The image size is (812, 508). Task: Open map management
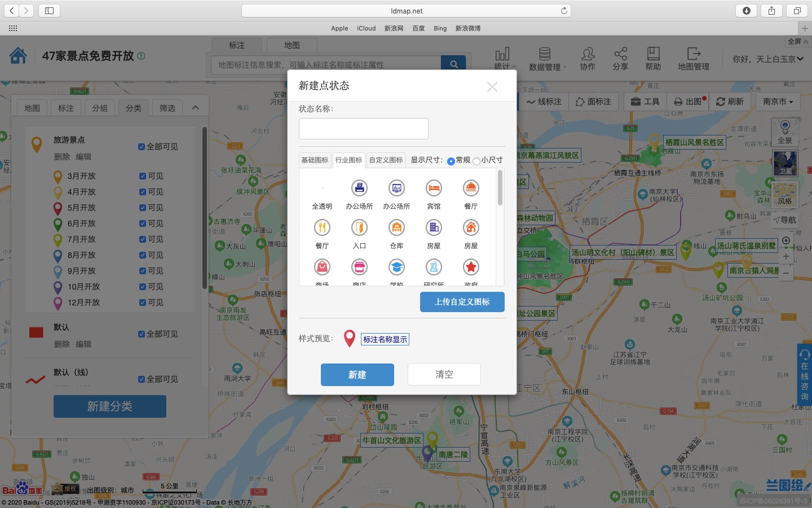[x=694, y=59]
